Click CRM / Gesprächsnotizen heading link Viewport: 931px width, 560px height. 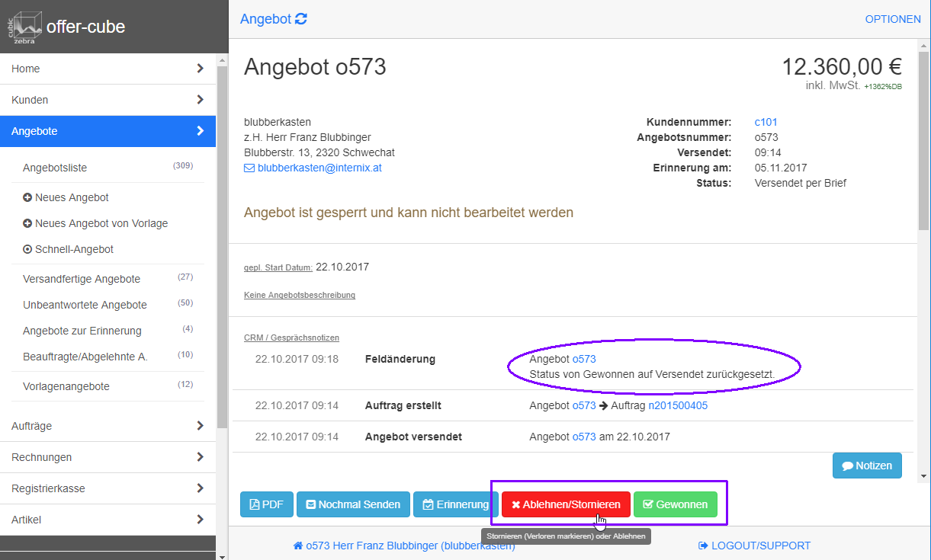[x=291, y=338]
